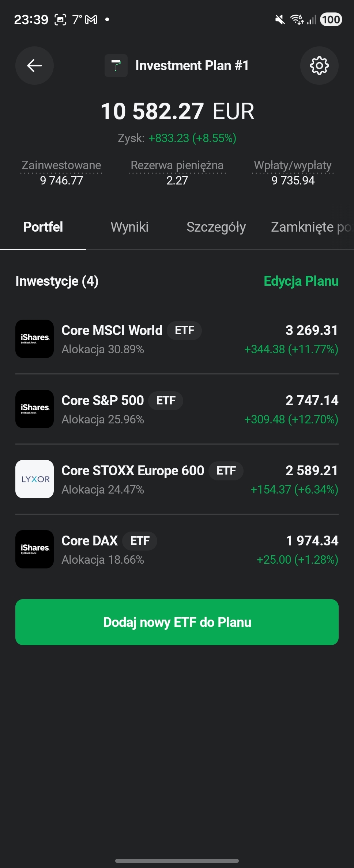354x868 pixels.
Task: Tap the back arrow button
Action: coord(34,66)
